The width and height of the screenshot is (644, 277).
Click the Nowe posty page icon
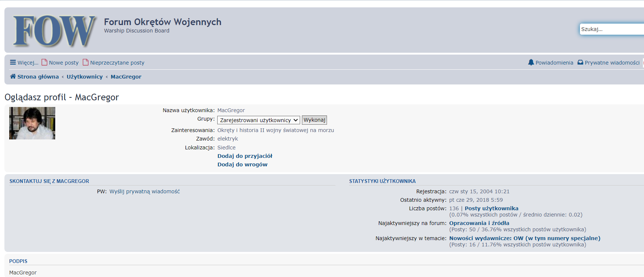[x=45, y=62]
